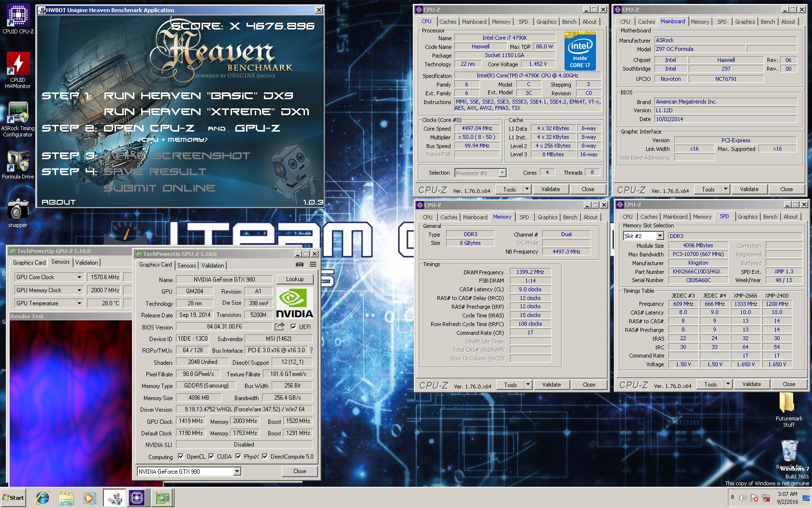Image resolution: width=812 pixels, height=508 pixels.
Task: Click the network tray icon
Action: 767,497
